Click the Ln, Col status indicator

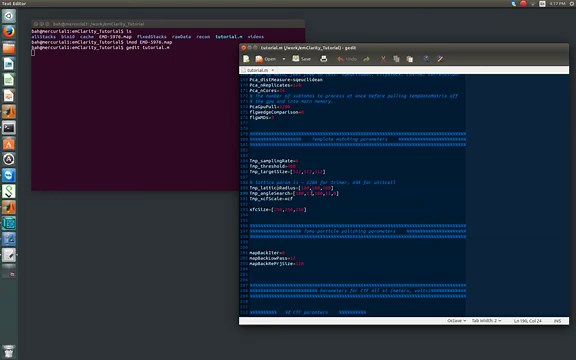(528, 321)
